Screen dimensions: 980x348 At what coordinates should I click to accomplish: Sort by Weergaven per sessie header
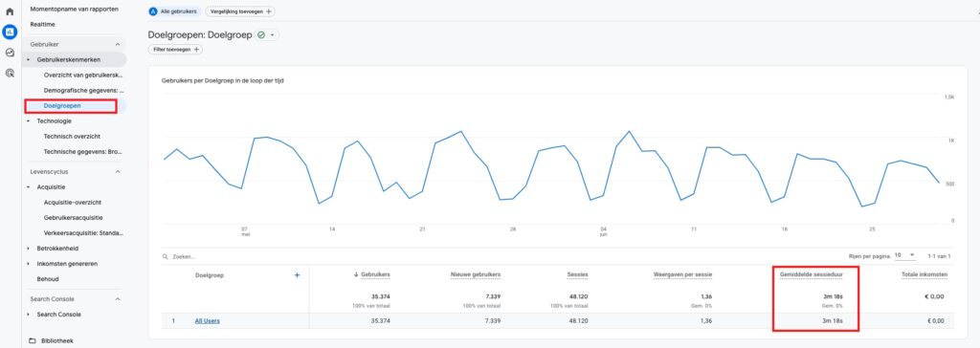tap(682, 275)
